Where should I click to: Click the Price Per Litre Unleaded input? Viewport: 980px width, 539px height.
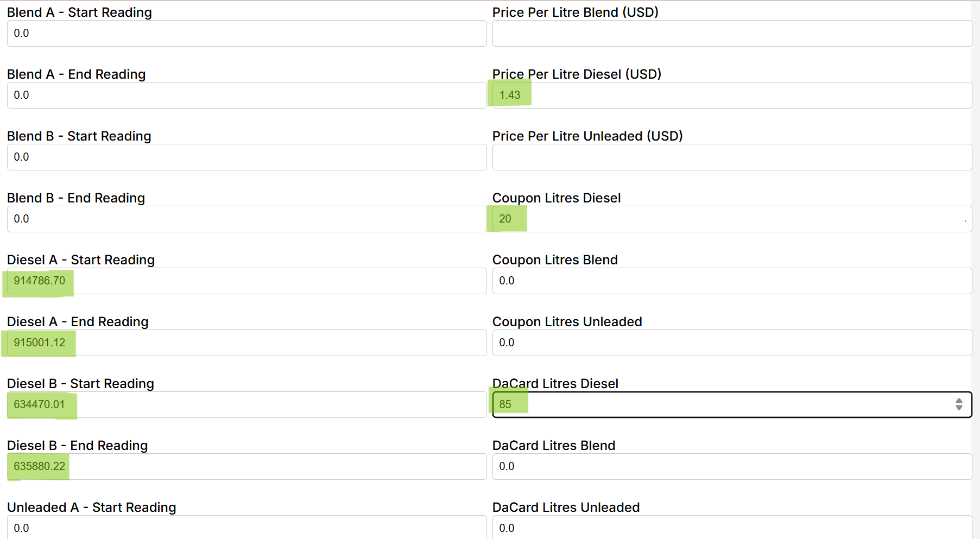(732, 157)
